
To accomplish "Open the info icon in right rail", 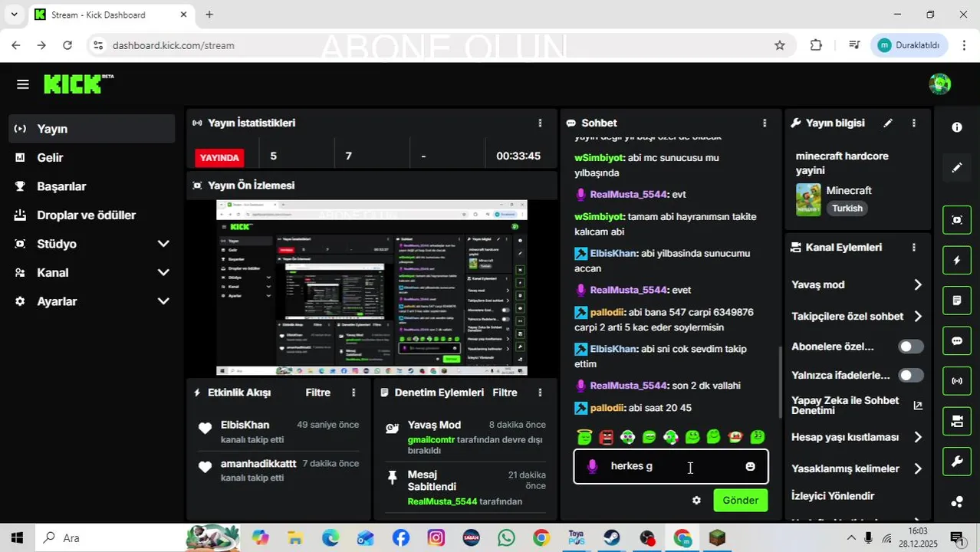I will pos(957,127).
